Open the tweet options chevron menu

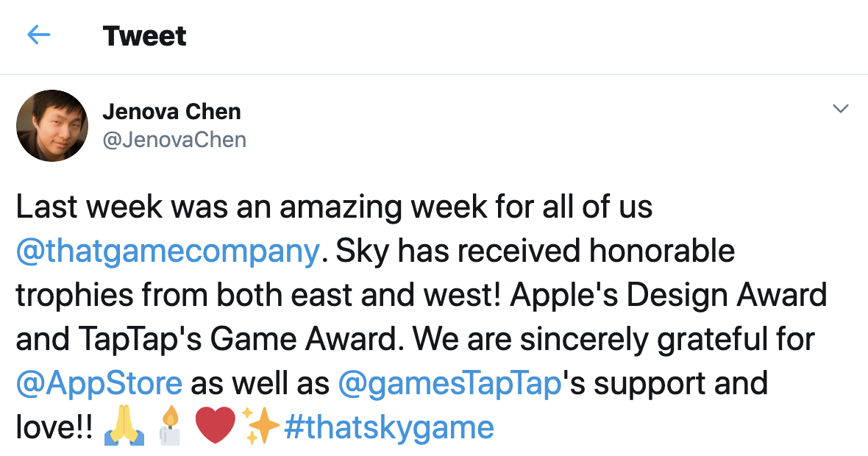point(839,110)
